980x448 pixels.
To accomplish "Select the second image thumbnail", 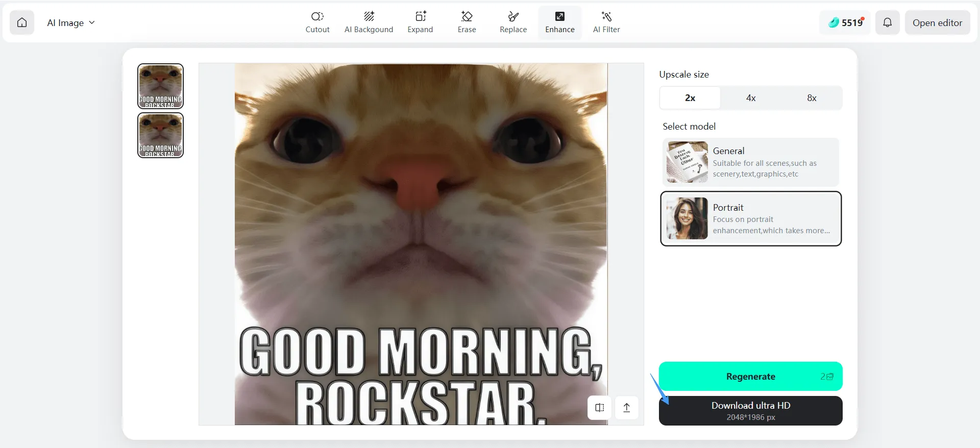I will click(x=160, y=136).
